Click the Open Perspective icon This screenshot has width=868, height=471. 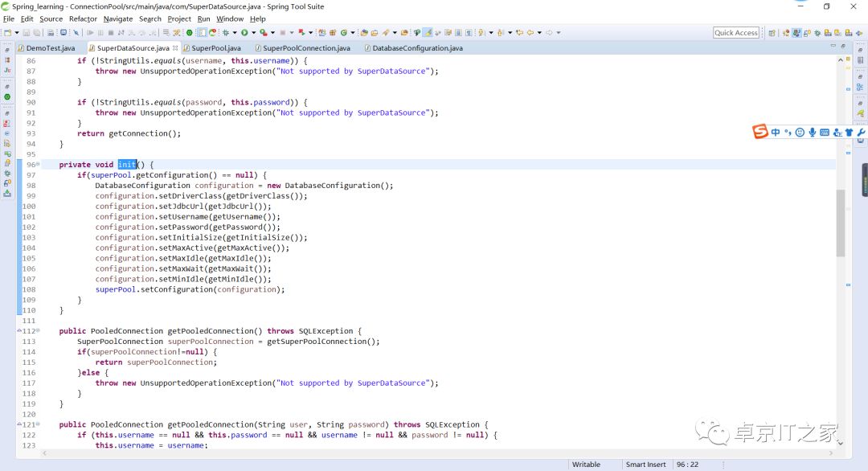tap(772, 33)
